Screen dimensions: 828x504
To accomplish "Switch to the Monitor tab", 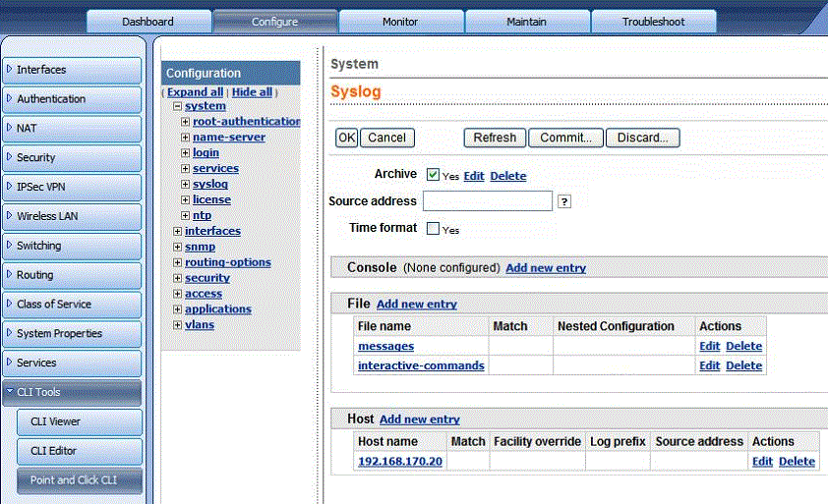I will (400, 22).
